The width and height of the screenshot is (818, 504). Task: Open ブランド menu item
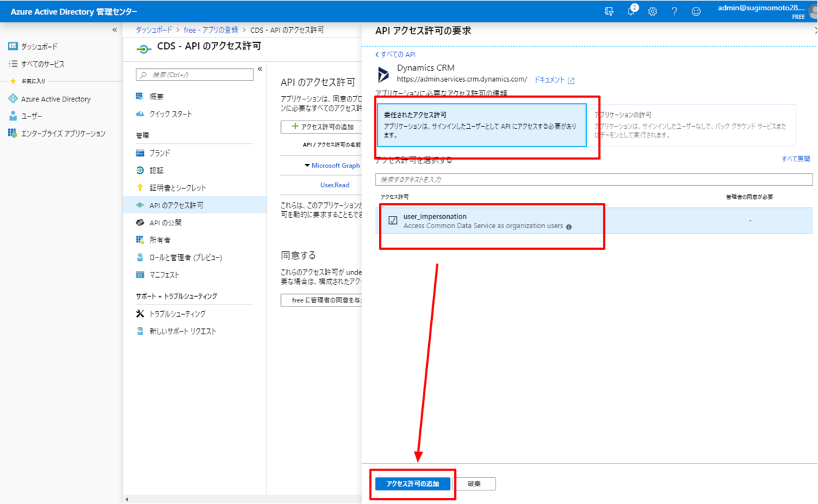pos(160,153)
